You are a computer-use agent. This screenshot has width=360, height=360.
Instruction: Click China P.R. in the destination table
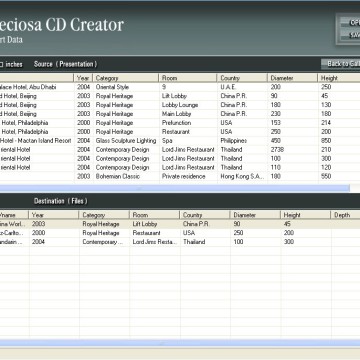[x=196, y=224]
